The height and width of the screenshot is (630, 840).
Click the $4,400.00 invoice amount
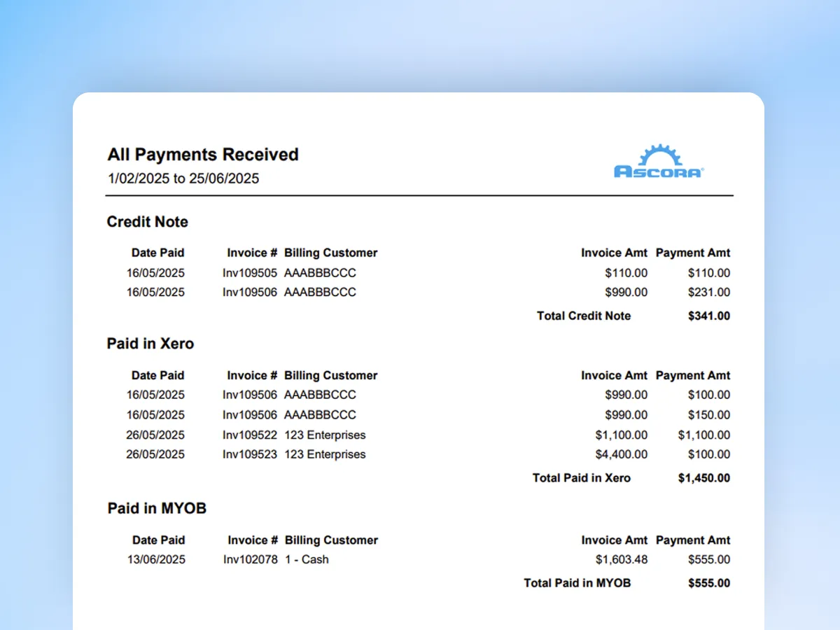(622, 454)
